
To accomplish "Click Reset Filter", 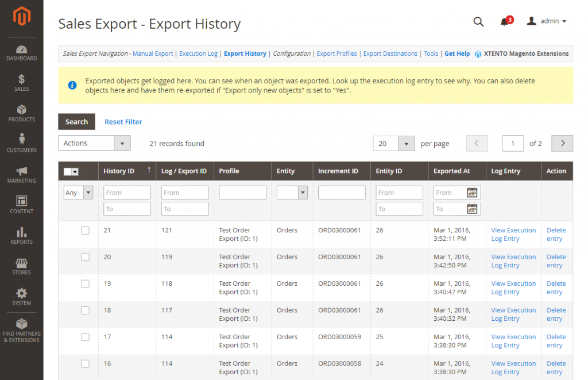I will click(123, 121).
